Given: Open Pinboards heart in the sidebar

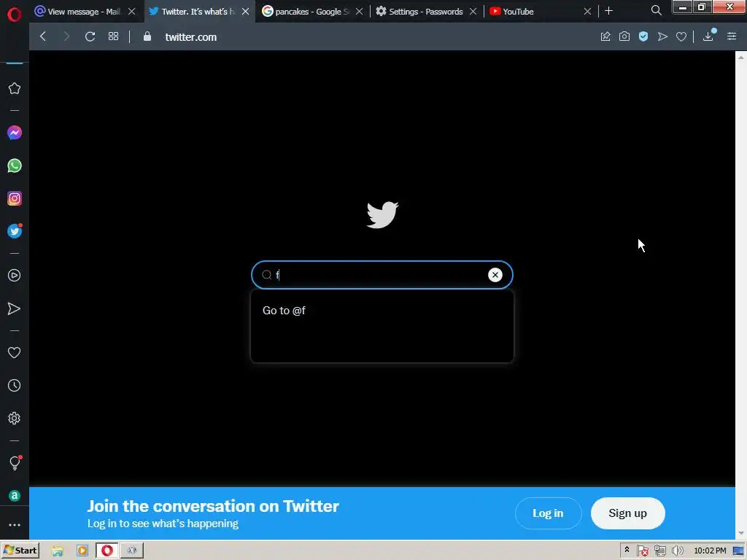Looking at the screenshot, I should (x=15, y=352).
